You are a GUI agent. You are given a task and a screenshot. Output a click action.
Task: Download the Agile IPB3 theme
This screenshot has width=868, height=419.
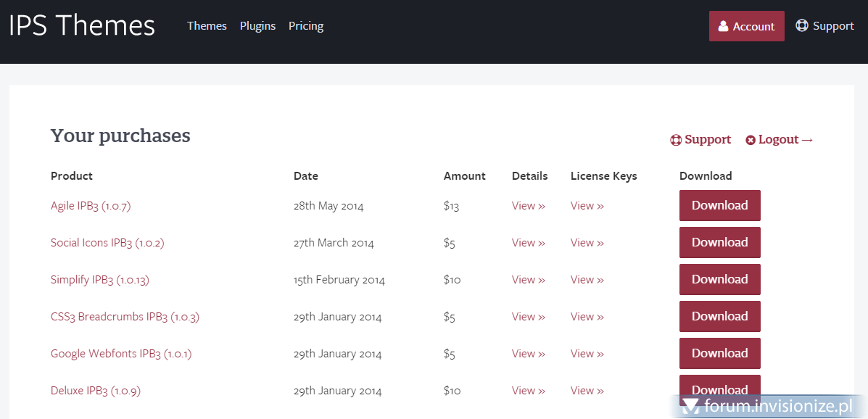tap(719, 206)
